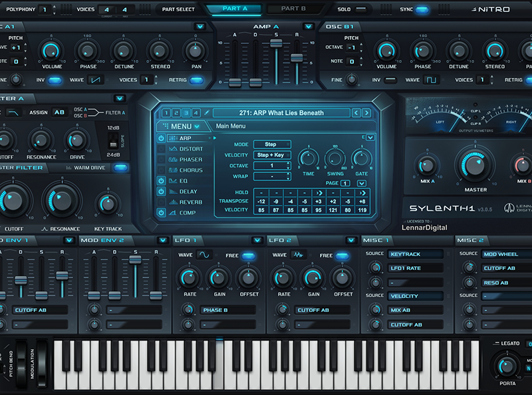Open the arp MODE Step dropdown

tap(272, 144)
